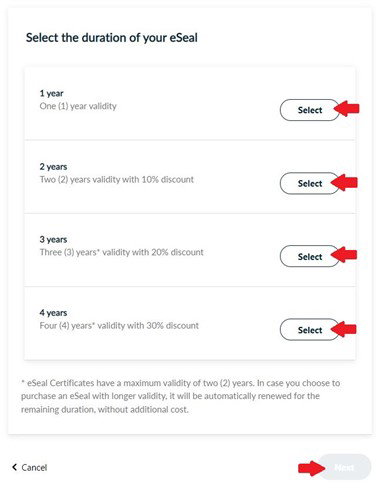Viewport: 381px width, 490px height.
Task: Click the 10% discount description text
Action: 117,180
